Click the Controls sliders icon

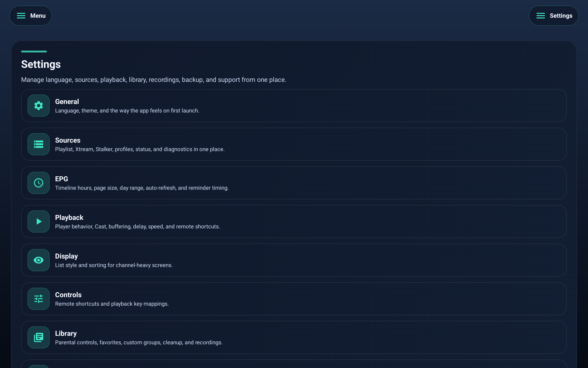click(39, 299)
